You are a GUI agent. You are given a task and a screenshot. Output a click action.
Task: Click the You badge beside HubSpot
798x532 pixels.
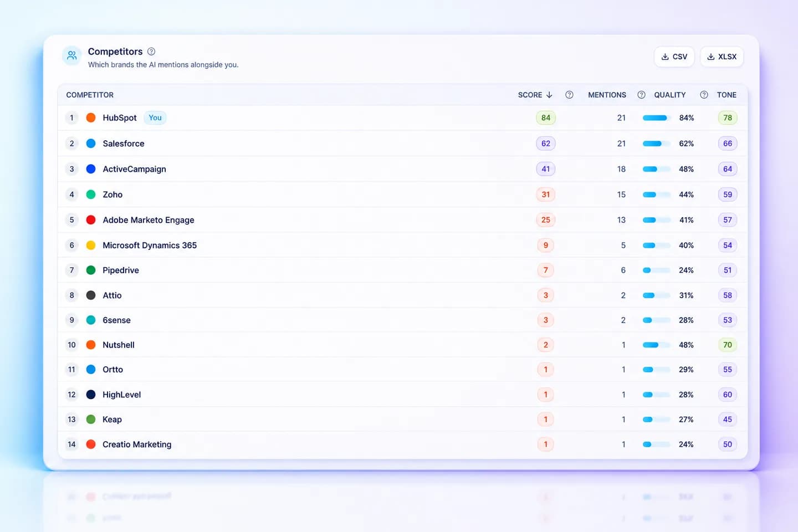pyautogui.click(x=155, y=117)
